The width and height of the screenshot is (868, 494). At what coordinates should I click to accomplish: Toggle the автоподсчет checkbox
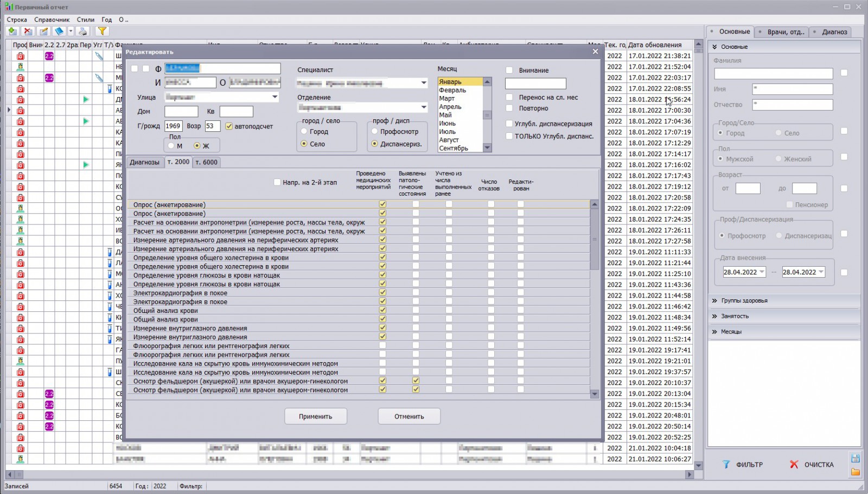click(x=229, y=126)
